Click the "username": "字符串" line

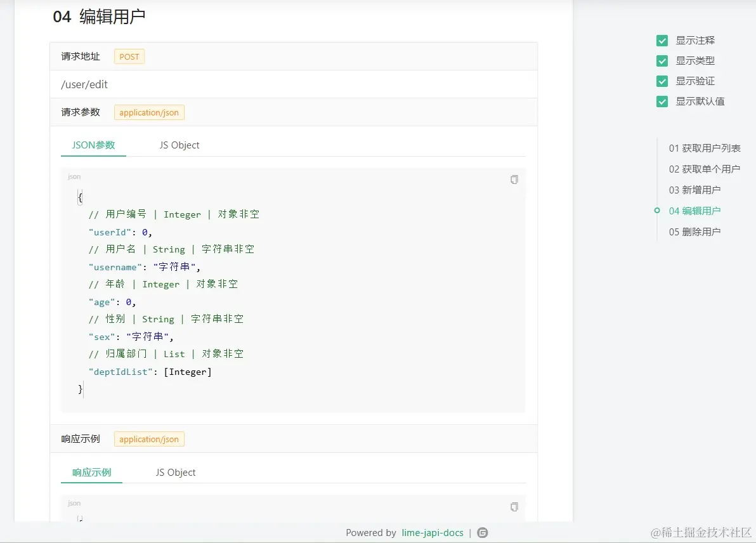[x=144, y=267]
